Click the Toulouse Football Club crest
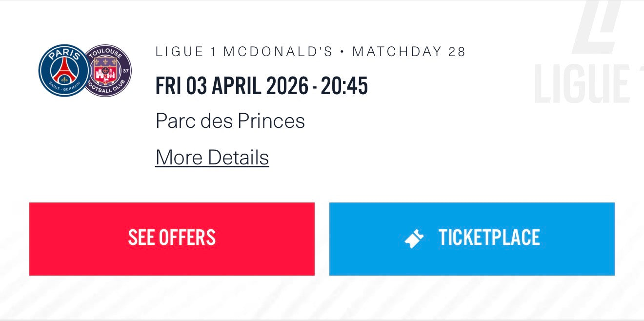 coord(108,71)
